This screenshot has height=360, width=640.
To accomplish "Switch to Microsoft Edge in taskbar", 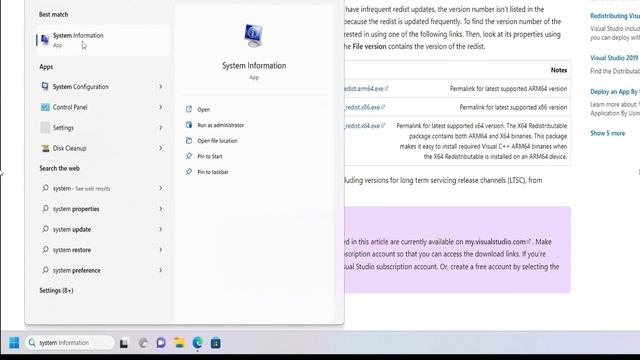I will (x=198, y=343).
